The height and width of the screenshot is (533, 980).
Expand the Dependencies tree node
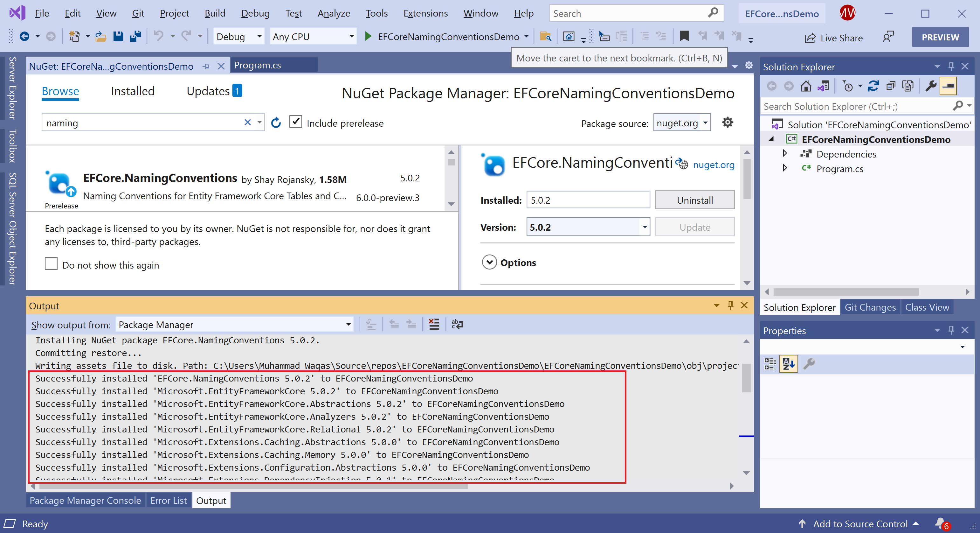[x=785, y=153]
